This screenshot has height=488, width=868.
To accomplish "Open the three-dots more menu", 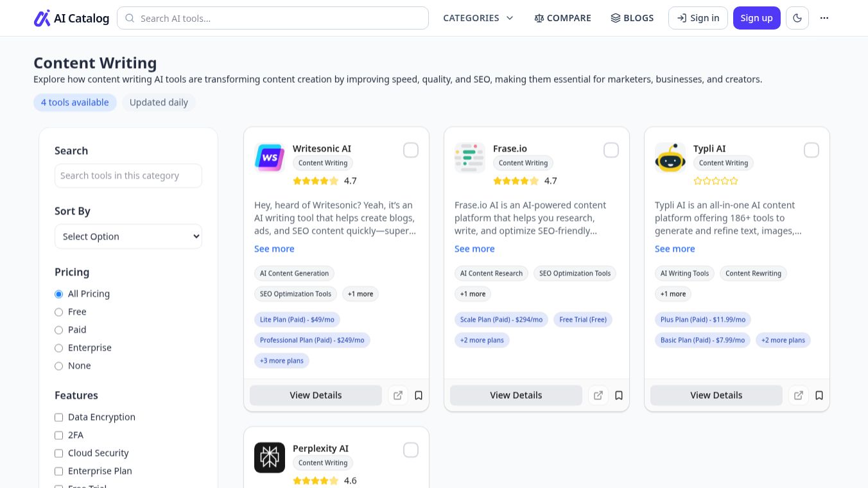I will [x=824, y=18].
